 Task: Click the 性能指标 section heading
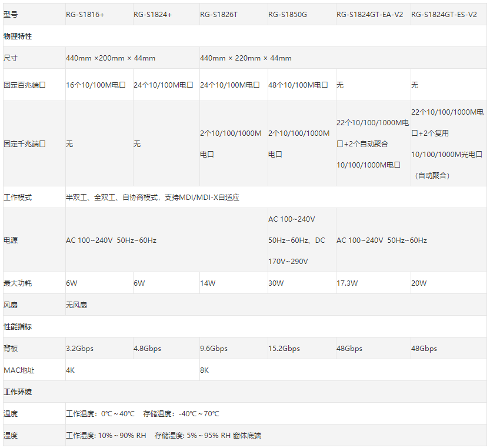[18, 327]
